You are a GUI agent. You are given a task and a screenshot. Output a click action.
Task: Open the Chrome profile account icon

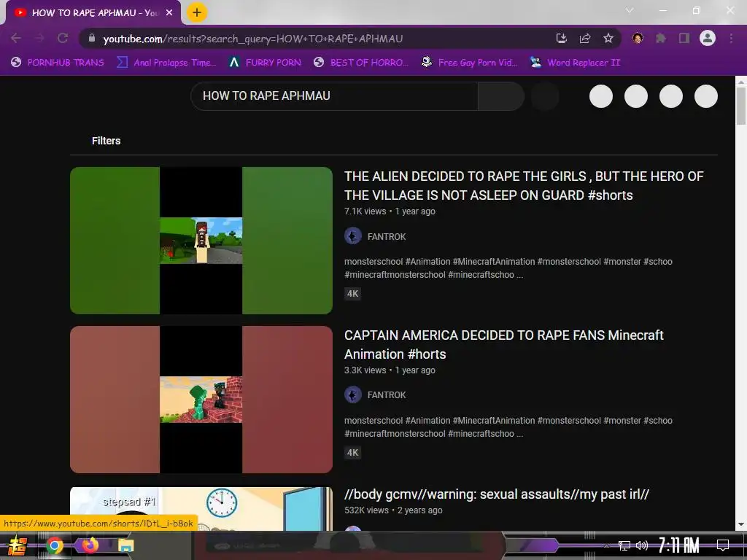tap(708, 38)
